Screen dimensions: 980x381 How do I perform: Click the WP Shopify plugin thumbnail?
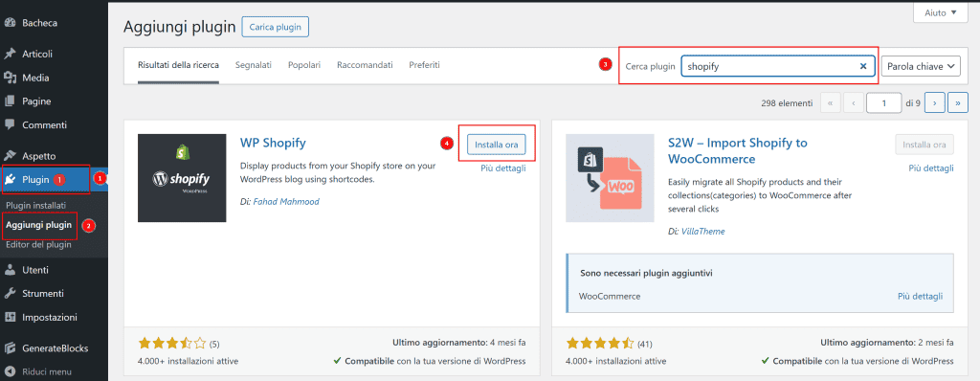pos(182,178)
